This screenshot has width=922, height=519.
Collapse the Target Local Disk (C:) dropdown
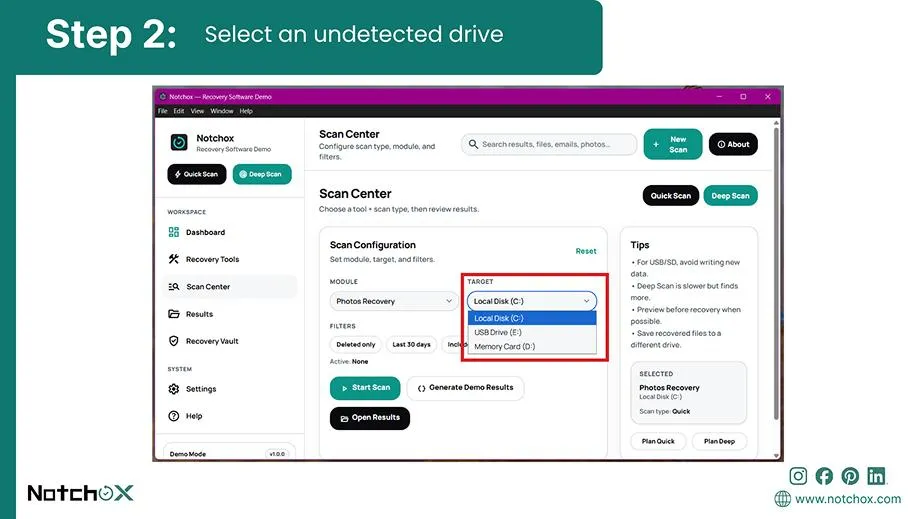click(532, 301)
